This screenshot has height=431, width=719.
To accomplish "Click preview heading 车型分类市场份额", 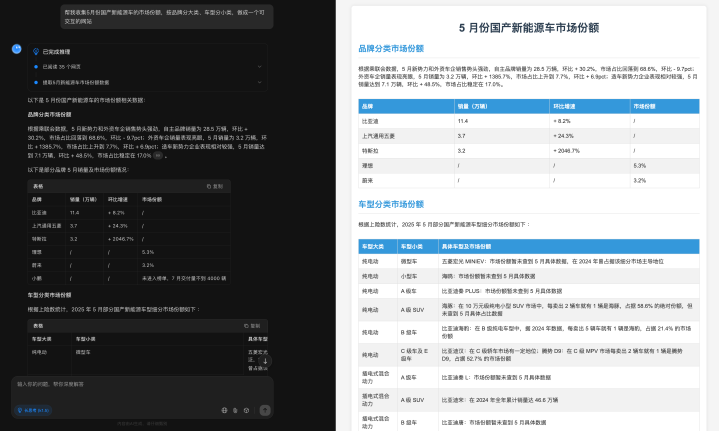I will pyautogui.click(x=391, y=204).
